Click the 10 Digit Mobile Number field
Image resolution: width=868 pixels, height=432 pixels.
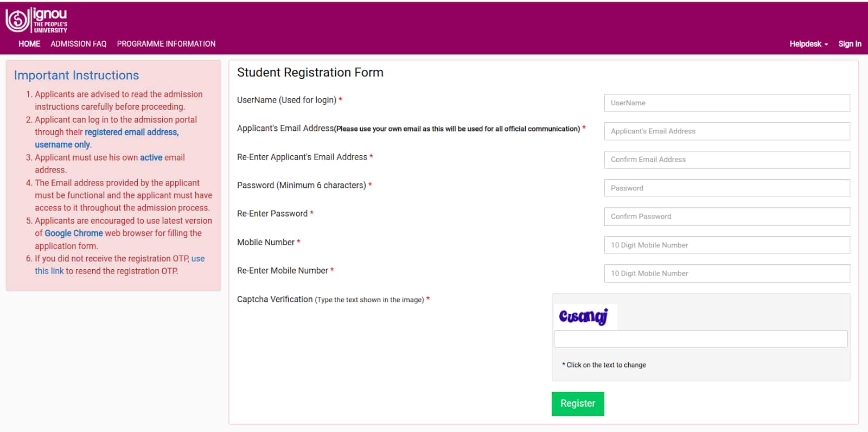click(726, 245)
